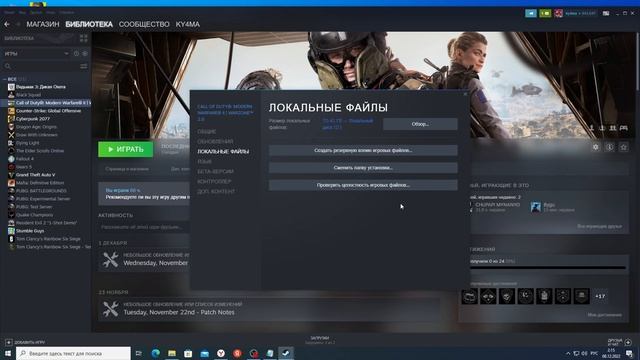This screenshot has height=360, width=640.
Task: Open Страница в магазине link
Action: 127,169
